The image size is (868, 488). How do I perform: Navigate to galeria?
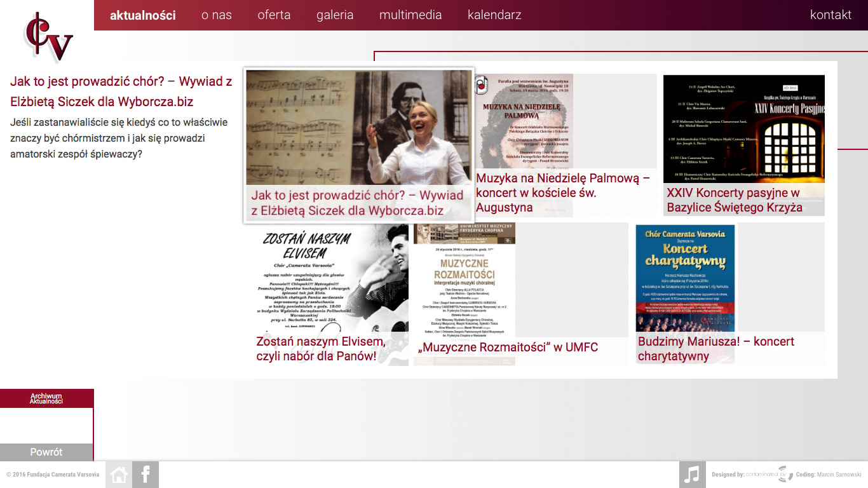click(335, 15)
